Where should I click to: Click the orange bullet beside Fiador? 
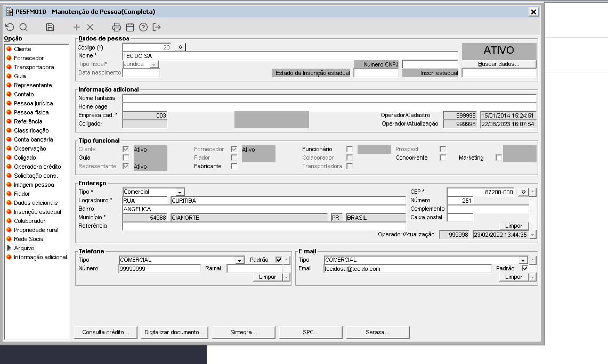coord(9,194)
